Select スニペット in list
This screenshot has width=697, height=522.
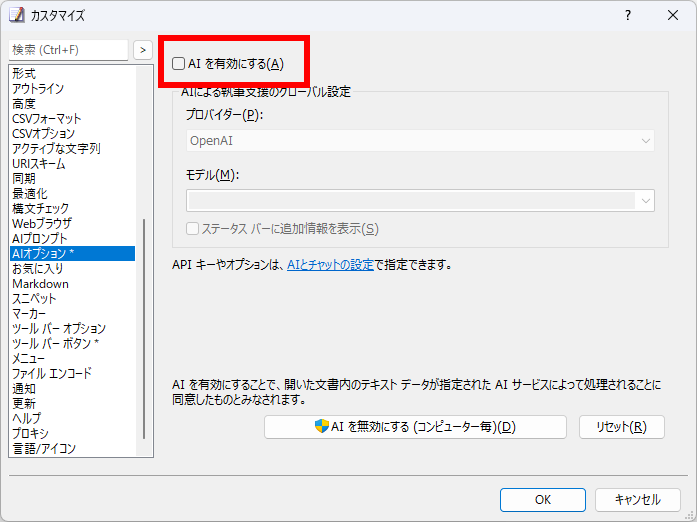click(72, 298)
